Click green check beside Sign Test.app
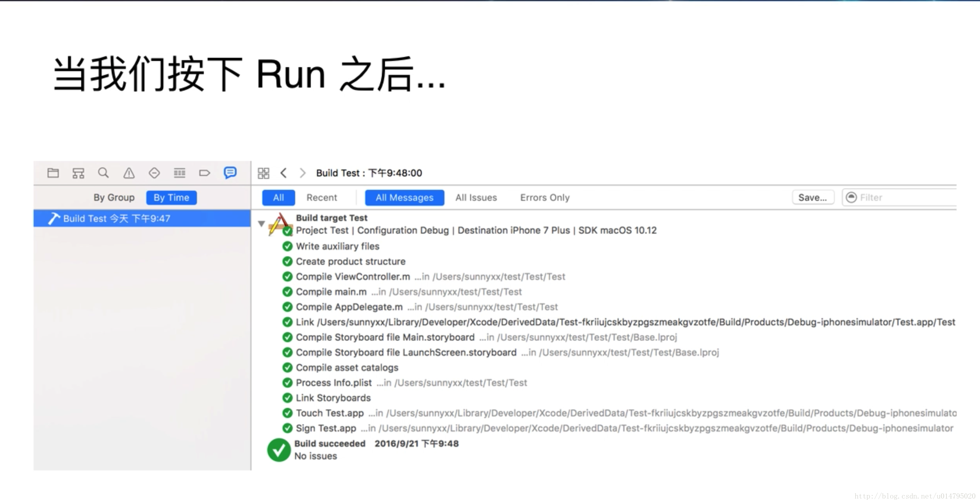The width and height of the screenshot is (980, 504). click(287, 428)
